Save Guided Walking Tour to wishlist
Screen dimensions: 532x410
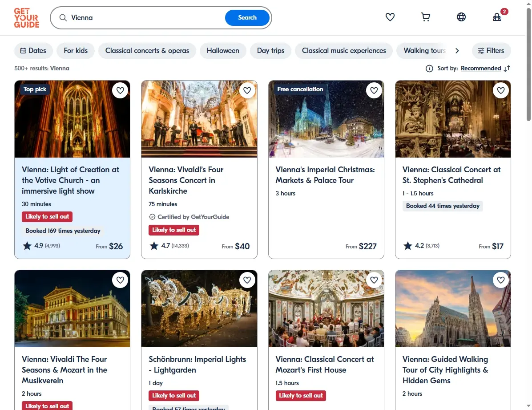(501, 280)
